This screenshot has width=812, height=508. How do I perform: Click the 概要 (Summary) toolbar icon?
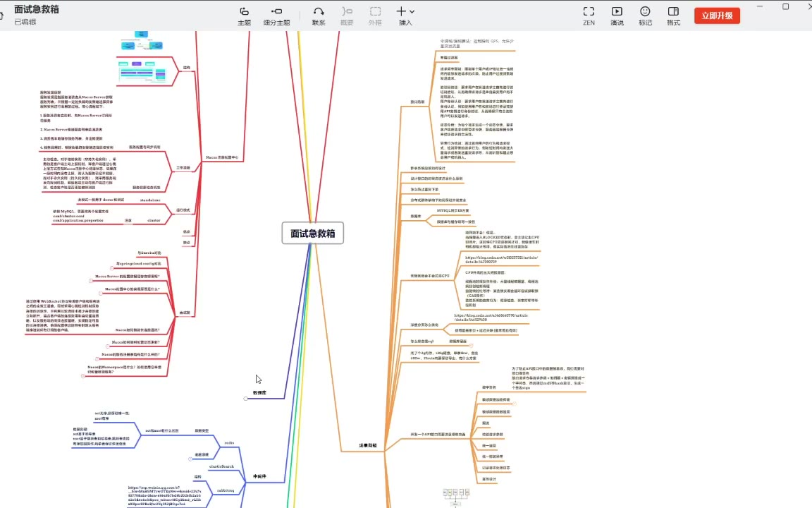[347, 16]
